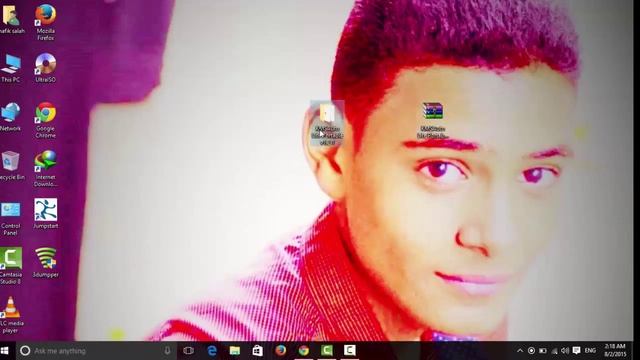Select the Network desktop icon
640x360 pixels.
pos(11,117)
